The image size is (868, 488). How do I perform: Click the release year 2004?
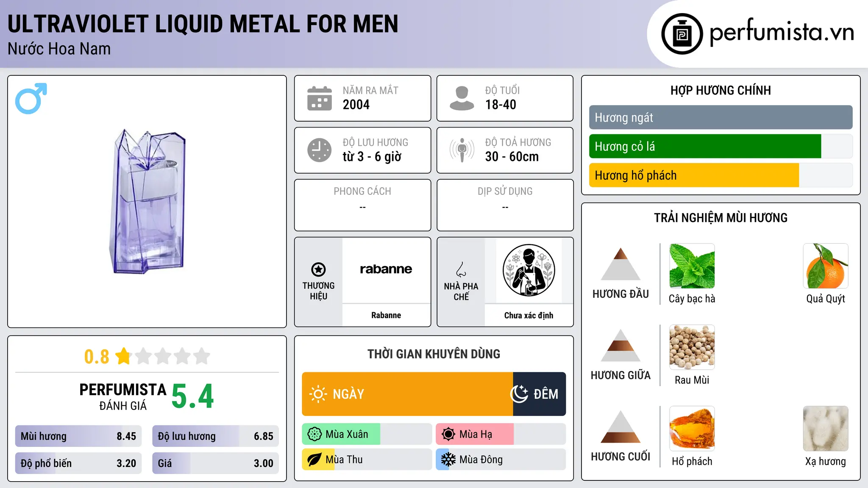coord(356,105)
